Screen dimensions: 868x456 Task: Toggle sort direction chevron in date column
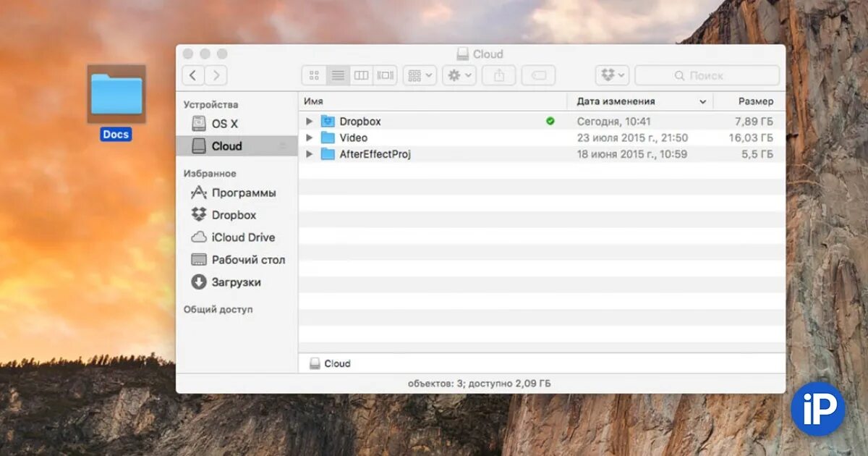click(702, 102)
